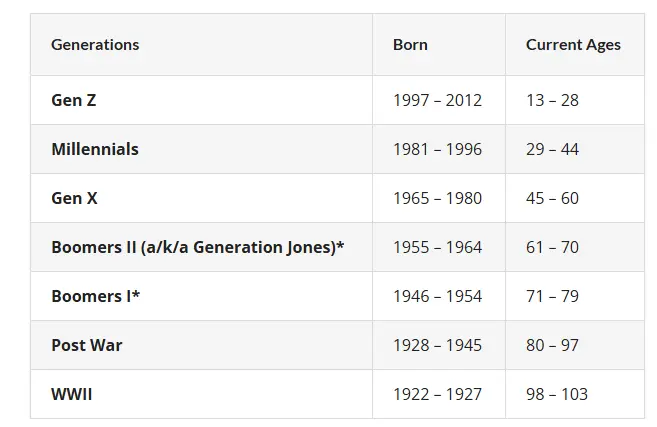Select the 1965 – 1980 birth years cell
Screen dimensions: 657x427
point(437,198)
